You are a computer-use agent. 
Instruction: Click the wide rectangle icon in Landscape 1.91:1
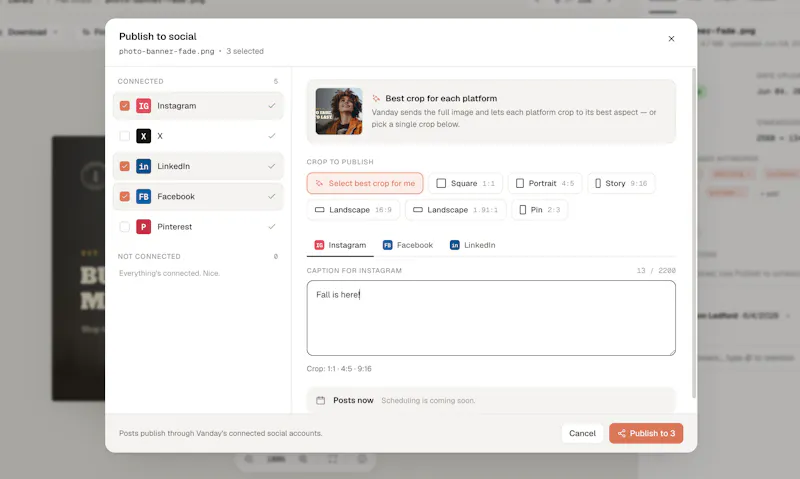coord(418,210)
